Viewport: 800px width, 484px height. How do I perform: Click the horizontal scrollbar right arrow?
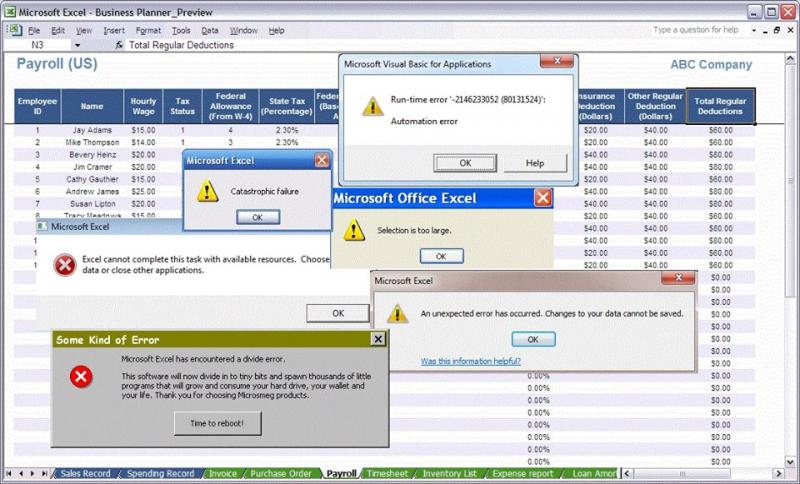coord(779,473)
